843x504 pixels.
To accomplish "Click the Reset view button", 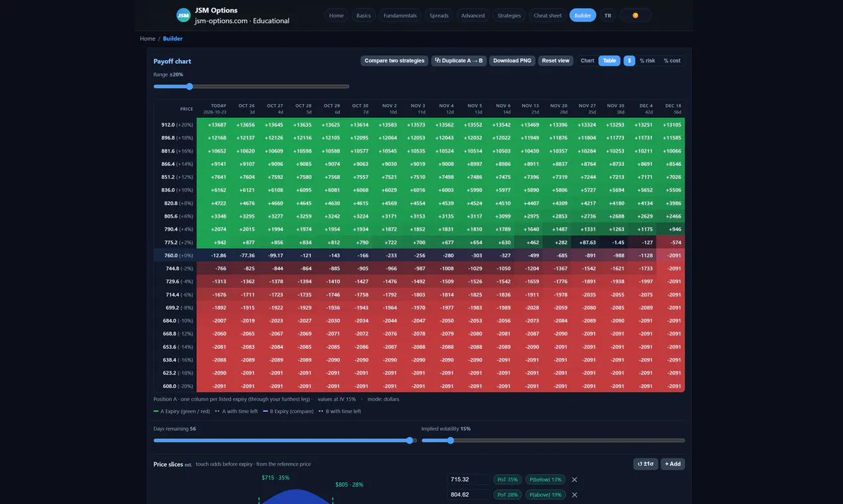I will 556,60.
